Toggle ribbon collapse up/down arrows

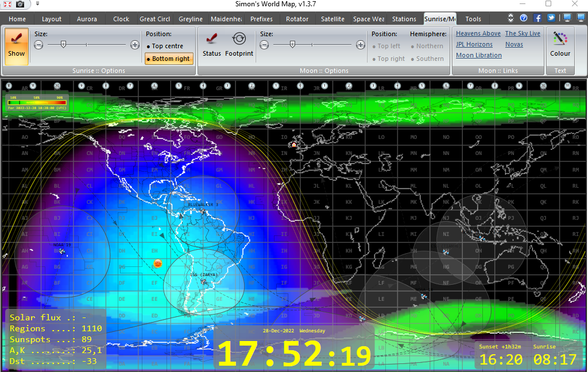coord(510,18)
